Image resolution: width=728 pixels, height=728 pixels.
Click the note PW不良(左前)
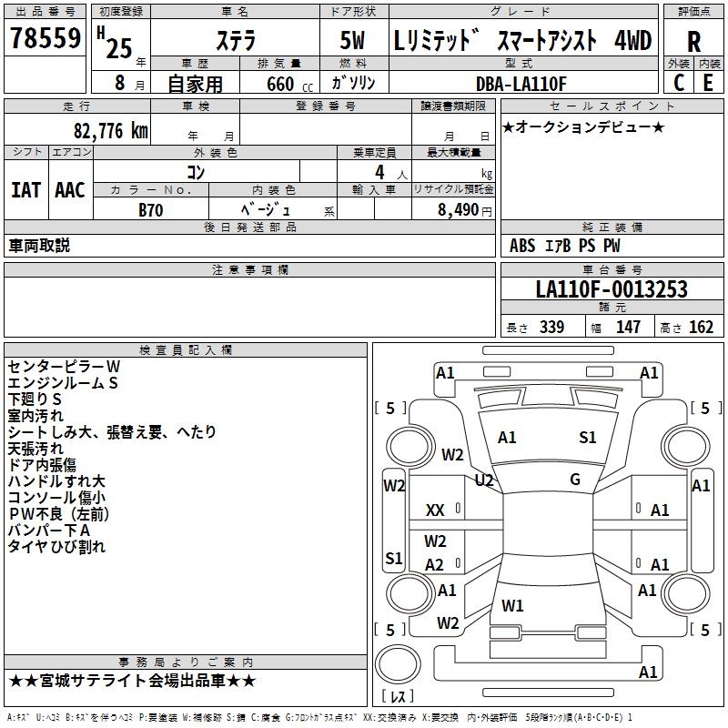pos(58,514)
